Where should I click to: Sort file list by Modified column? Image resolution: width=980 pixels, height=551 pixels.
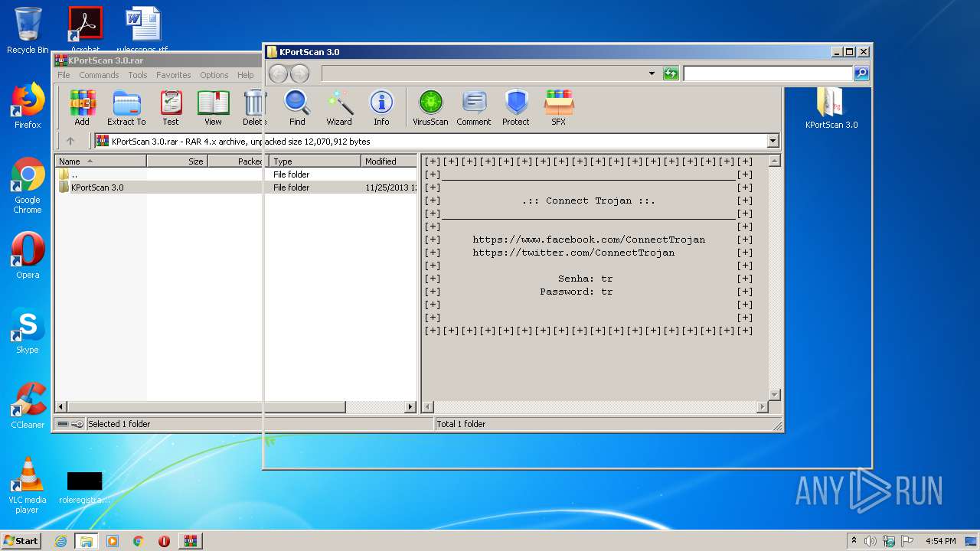click(x=390, y=161)
